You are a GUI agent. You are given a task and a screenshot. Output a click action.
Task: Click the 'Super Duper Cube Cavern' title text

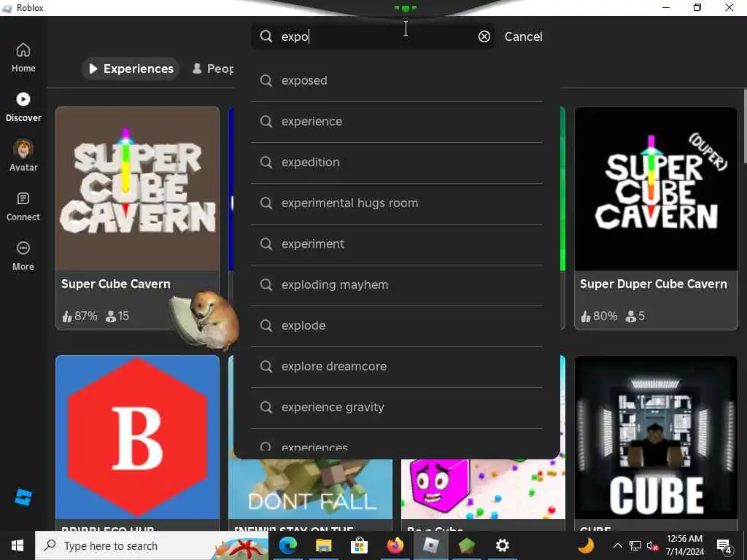(x=653, y=284)
